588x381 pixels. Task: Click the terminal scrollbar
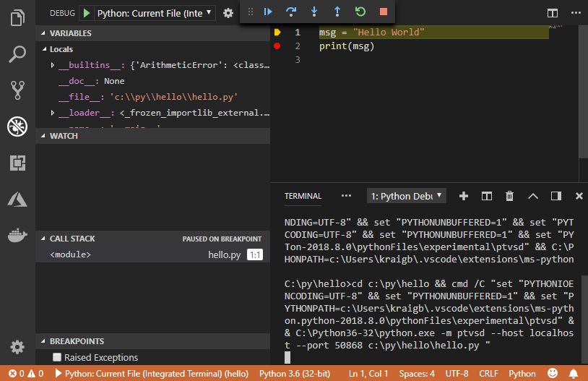(584, 319)
